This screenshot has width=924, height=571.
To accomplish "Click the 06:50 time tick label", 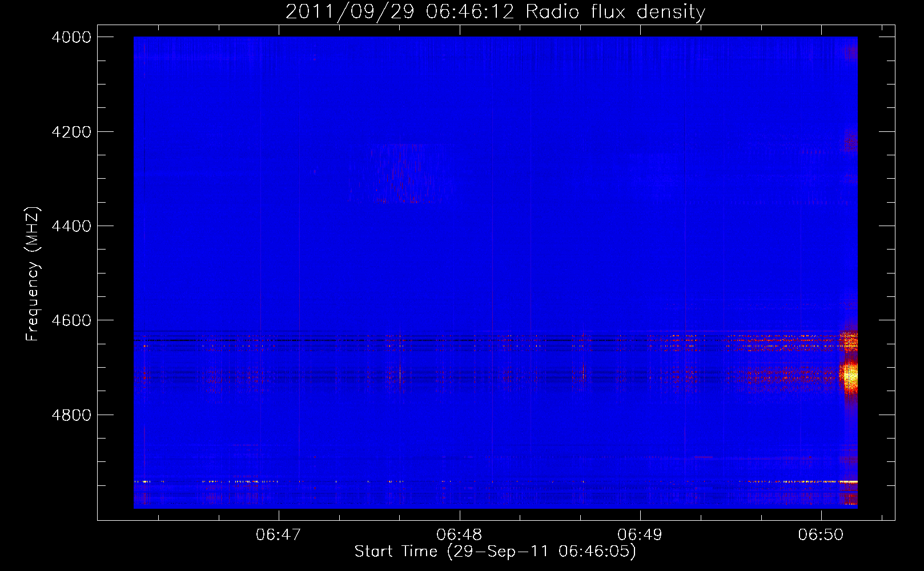I will (x=821, y=534).
